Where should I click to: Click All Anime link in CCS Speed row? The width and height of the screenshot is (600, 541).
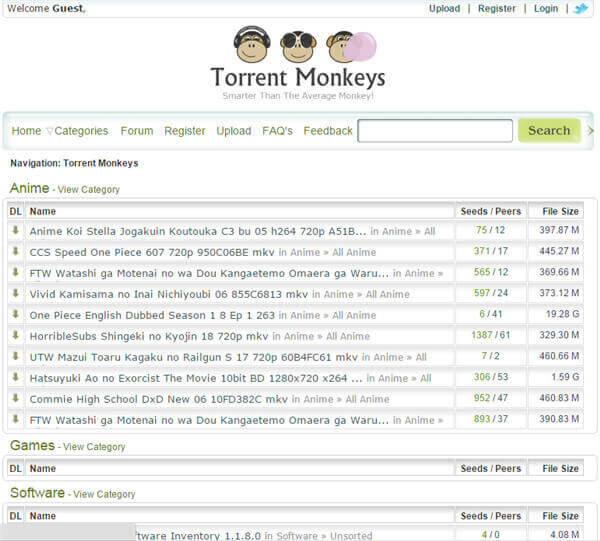(x=354, y=253)
